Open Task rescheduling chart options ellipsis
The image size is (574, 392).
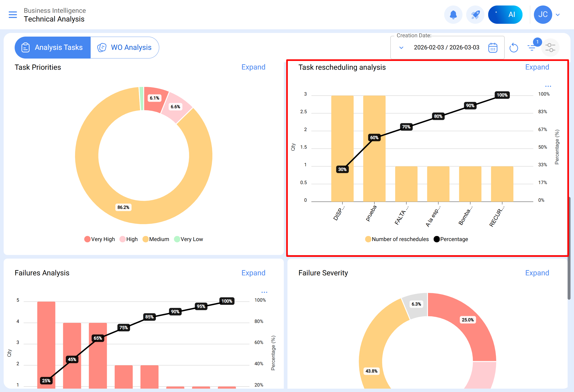click(x=548, y=86)
